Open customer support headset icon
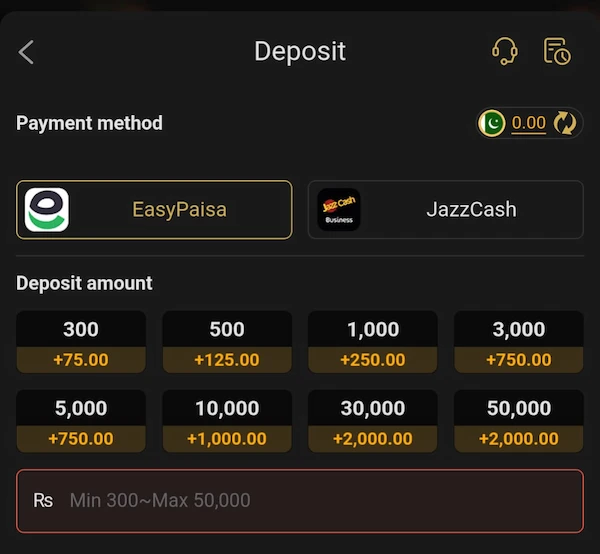Viewport: 600px width, 554px height. tap(505, 51)
